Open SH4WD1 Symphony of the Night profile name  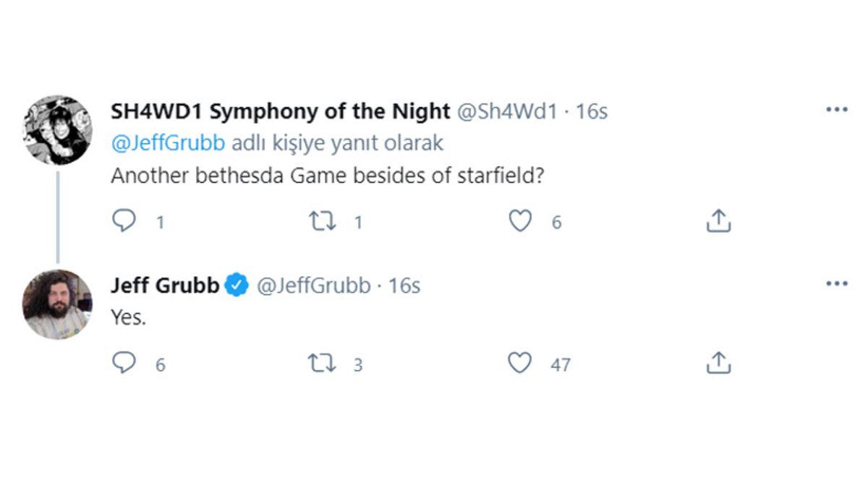[x=280, y=111]
